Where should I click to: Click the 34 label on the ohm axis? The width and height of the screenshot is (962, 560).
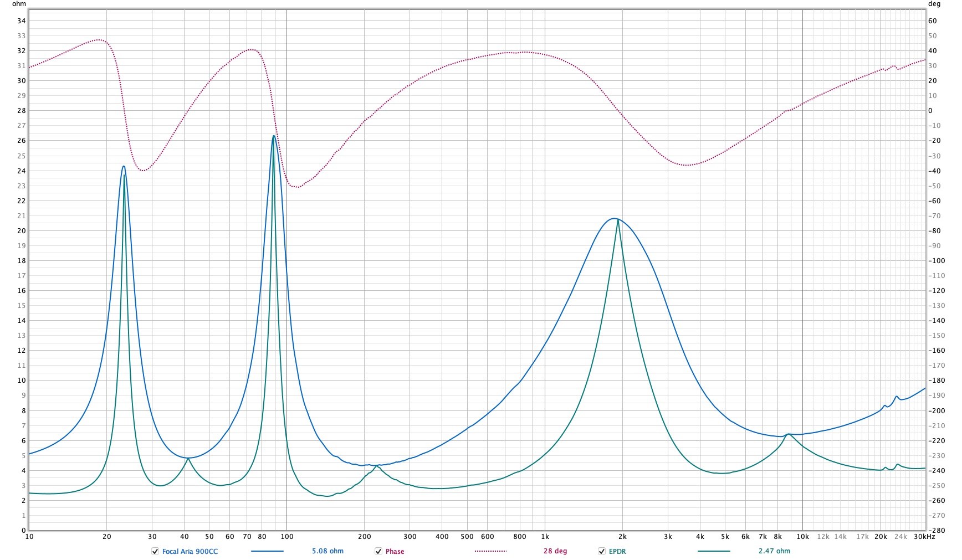21,21
